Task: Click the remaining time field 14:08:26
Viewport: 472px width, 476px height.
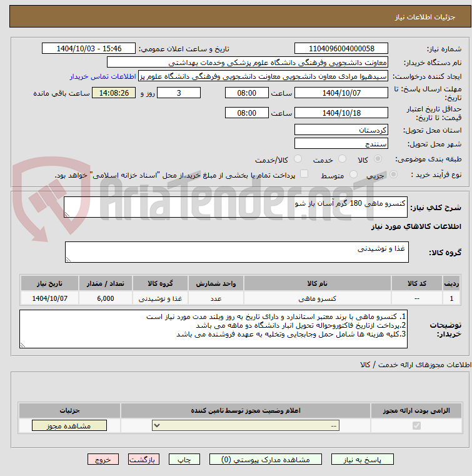Action: (114, 93)
